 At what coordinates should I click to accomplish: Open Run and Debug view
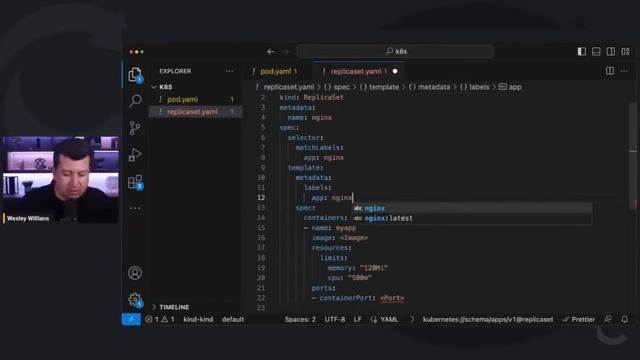pos(135,155)
